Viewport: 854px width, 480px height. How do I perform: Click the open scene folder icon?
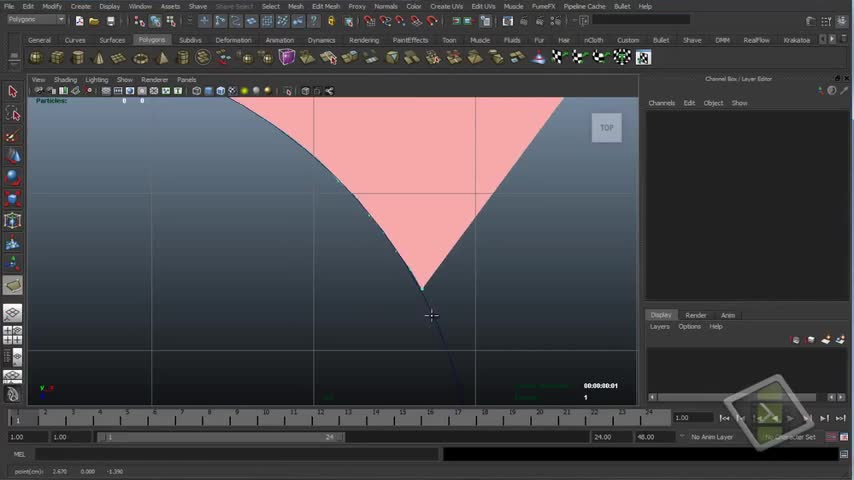[94, 21]
